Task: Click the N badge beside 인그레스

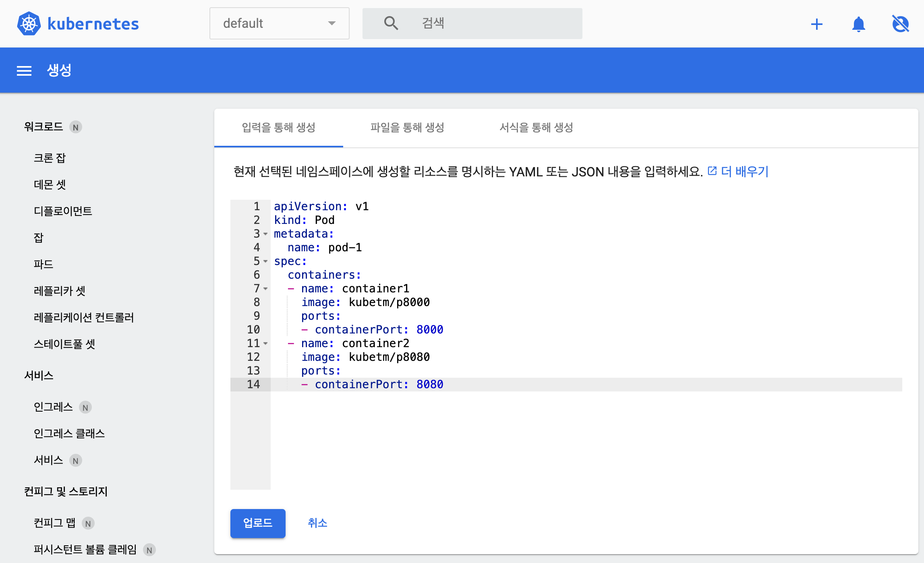Action: pyautogui.click(x=85, y=408)
